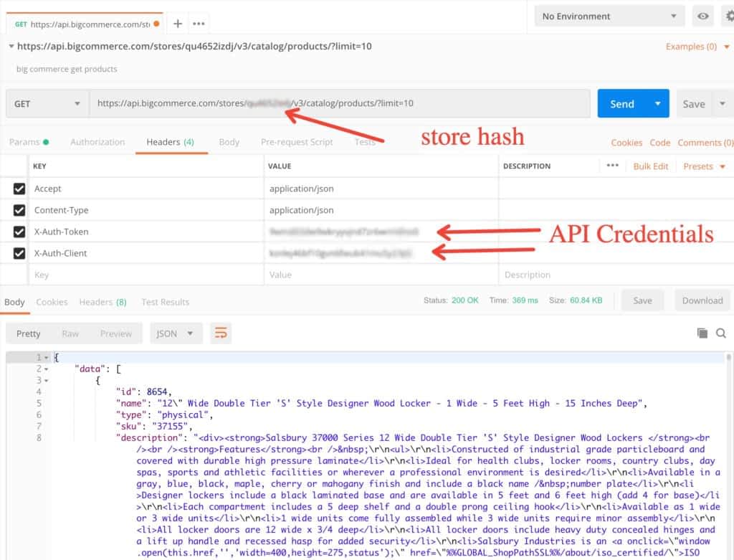Click the 'big commerce get products' description
The height and width of the screenshot is (560, 734).
point(67,69)
